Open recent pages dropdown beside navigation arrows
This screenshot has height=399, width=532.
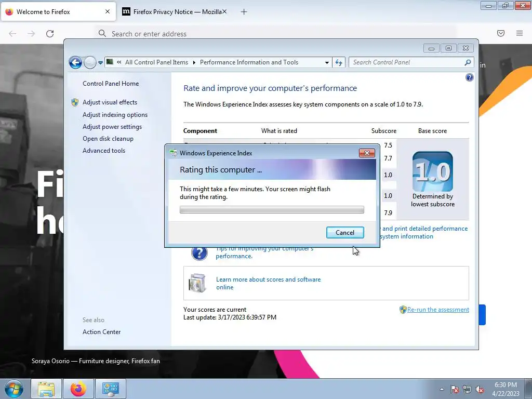(100, 63)
